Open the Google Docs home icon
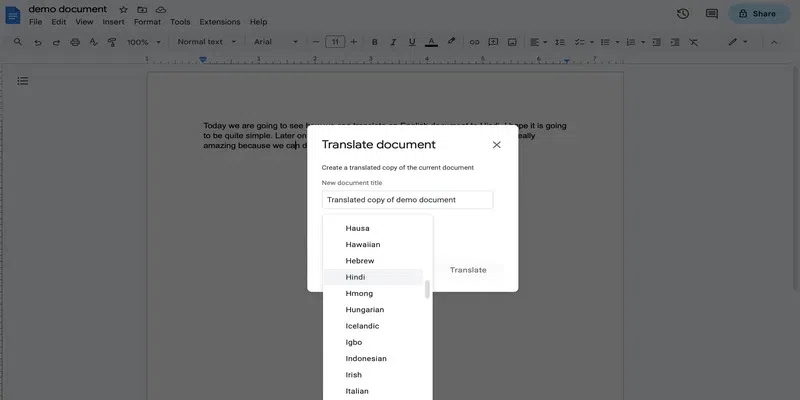Screen dimensions: 800x400 13,15
